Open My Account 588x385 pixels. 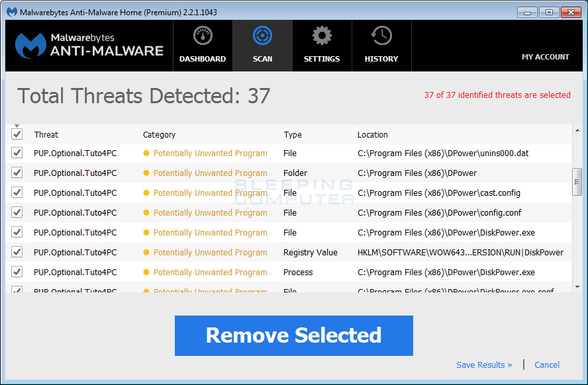546,57
